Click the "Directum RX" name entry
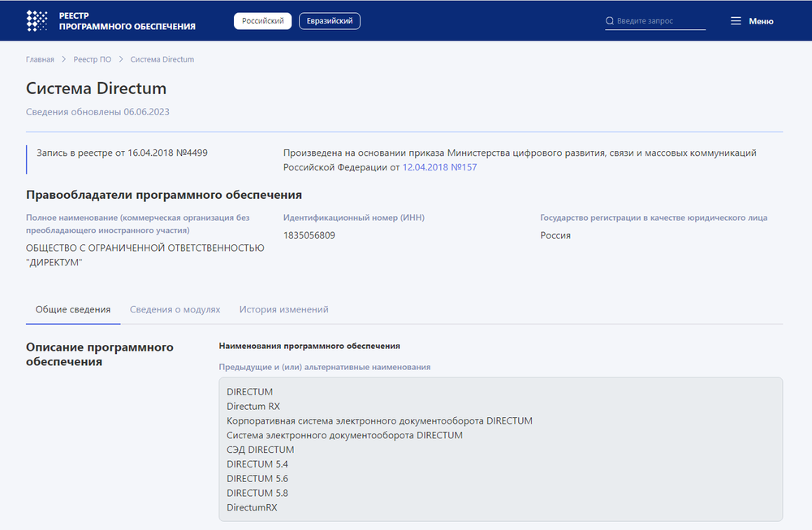 [x=253, y=407]
